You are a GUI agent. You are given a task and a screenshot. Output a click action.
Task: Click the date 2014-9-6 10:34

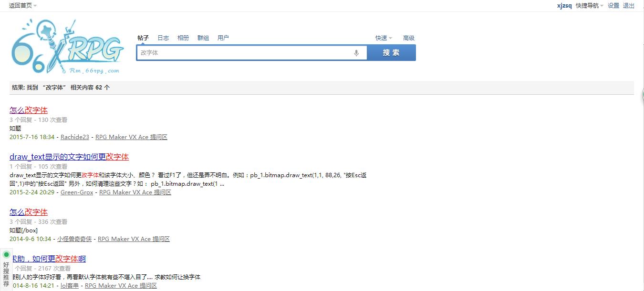30,239
